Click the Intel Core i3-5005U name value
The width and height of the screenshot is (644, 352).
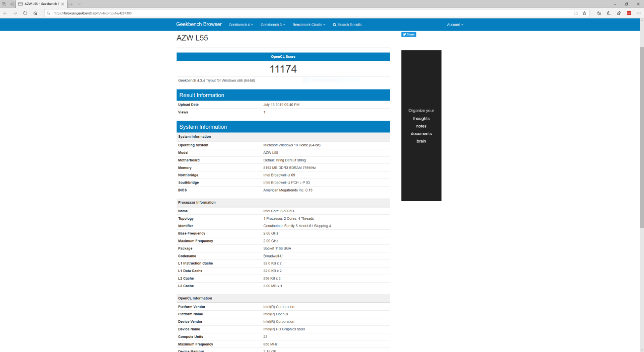(x=279, y=211)
